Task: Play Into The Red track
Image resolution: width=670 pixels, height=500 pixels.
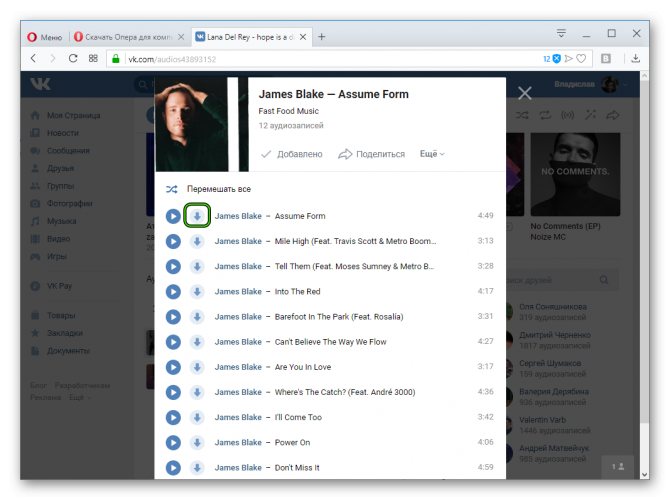Action: [173, 292]
